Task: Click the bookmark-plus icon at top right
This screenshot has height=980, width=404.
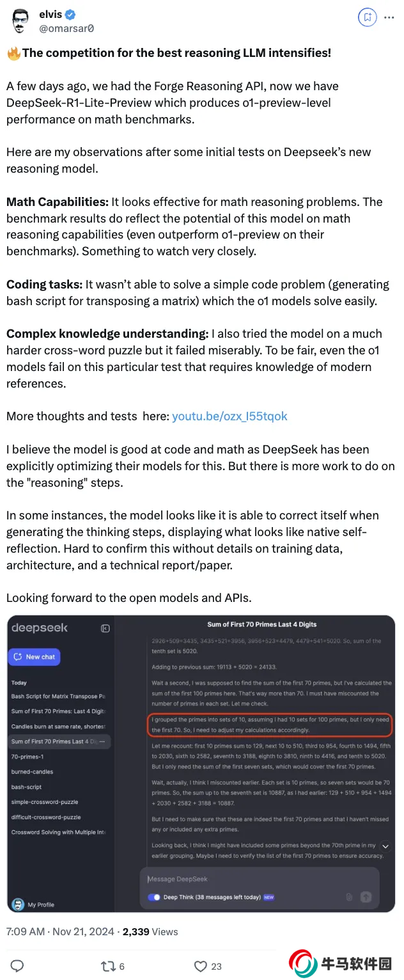Action: [x=368, y=18]
